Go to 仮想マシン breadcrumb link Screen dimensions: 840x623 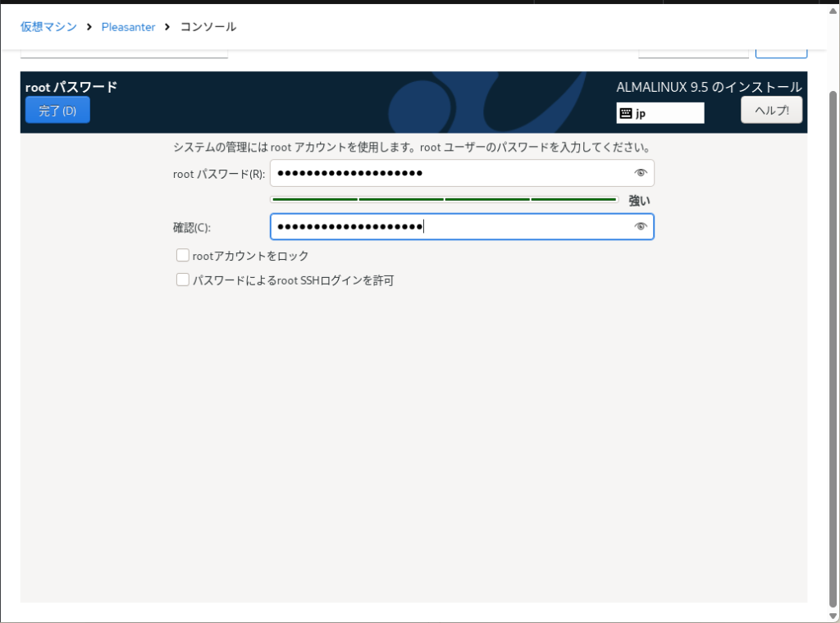point(48,27)
